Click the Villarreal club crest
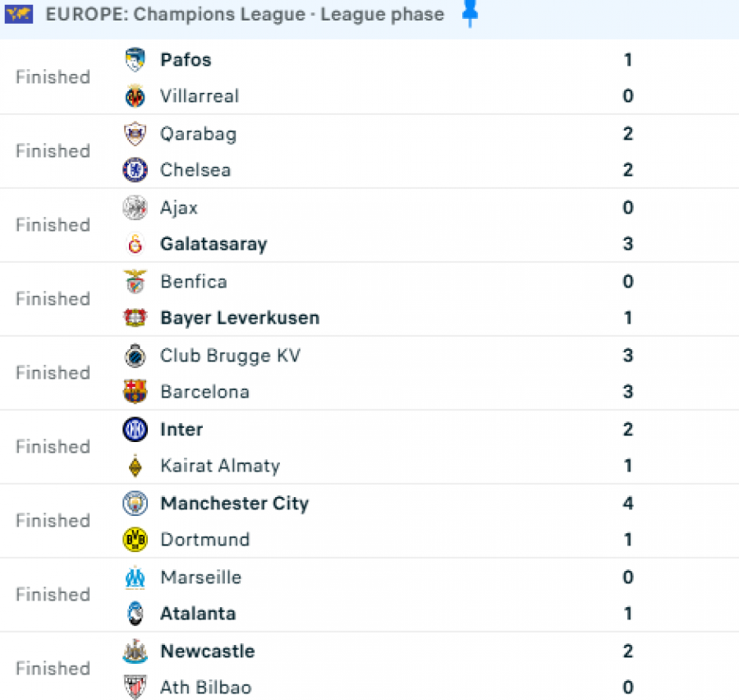The width and height of the screenshot is (739, 700). [135, 96]
